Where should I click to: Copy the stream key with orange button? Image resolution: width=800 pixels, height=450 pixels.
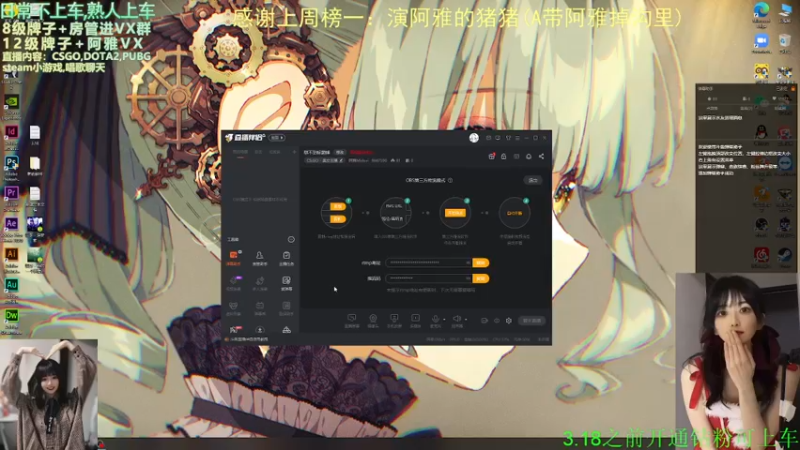pos(481,278)
